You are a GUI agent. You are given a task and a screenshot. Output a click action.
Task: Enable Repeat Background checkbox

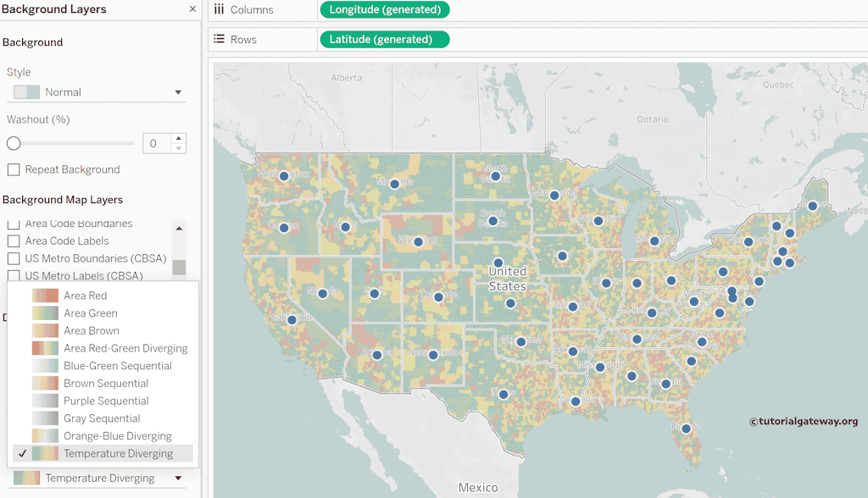[14, 169]
